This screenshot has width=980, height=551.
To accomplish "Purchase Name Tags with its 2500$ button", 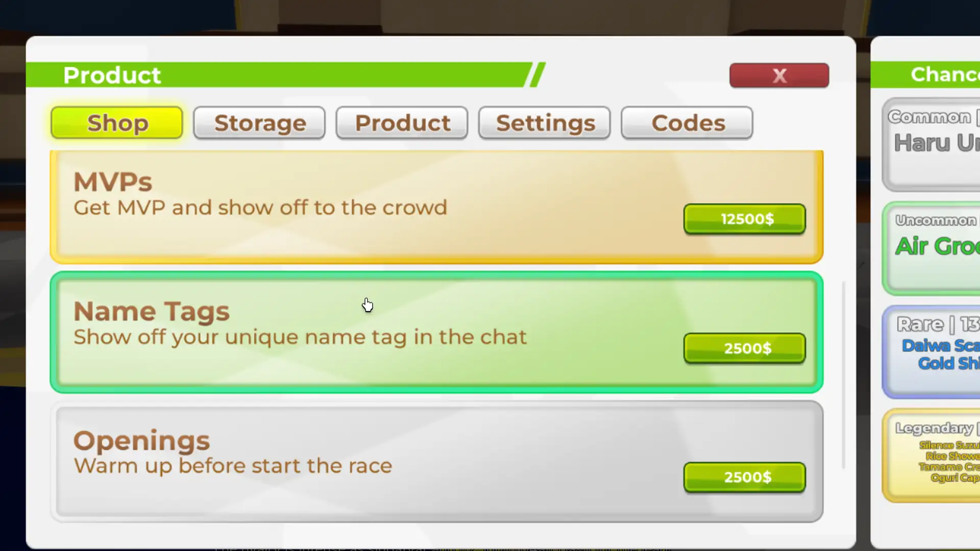I will click(x=745, y=348).
